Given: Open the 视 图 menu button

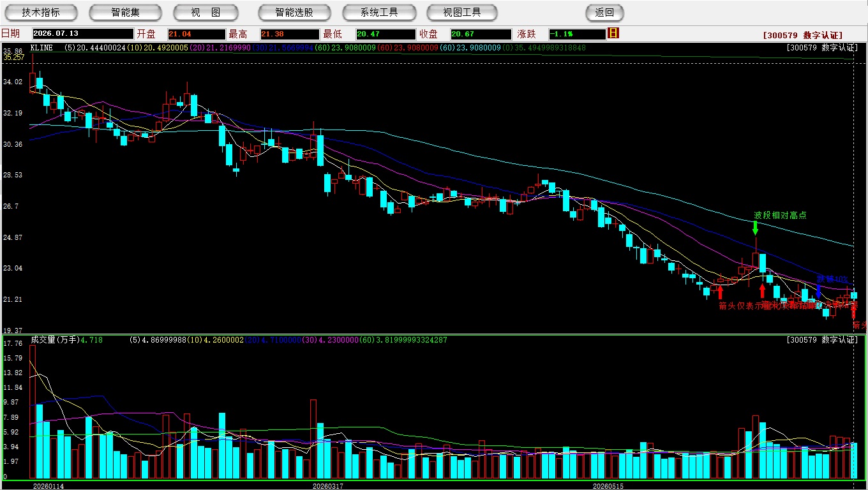Looking at the screenshot, I should point(206,12).
